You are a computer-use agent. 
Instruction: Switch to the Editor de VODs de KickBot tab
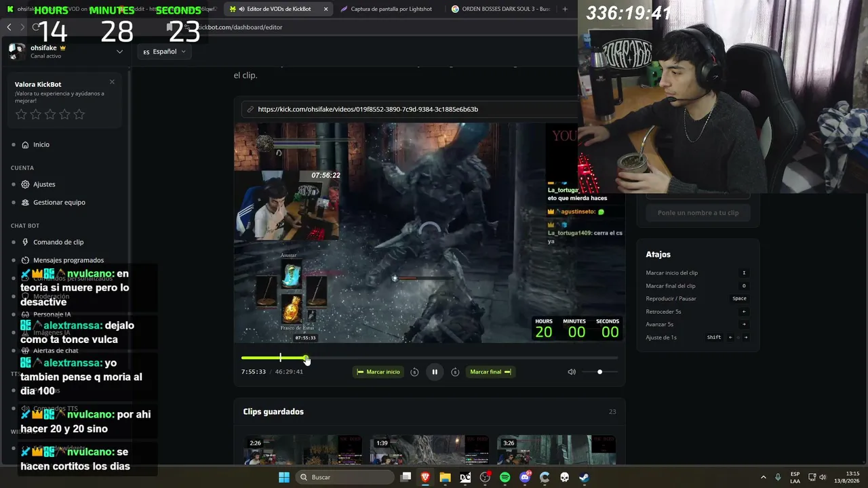(x=279, y=9)
